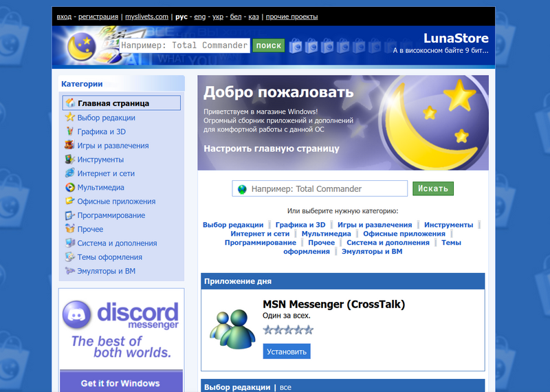The image size is (550, 392).
Task: Follow the вход link
Action: tap(64, 17)
